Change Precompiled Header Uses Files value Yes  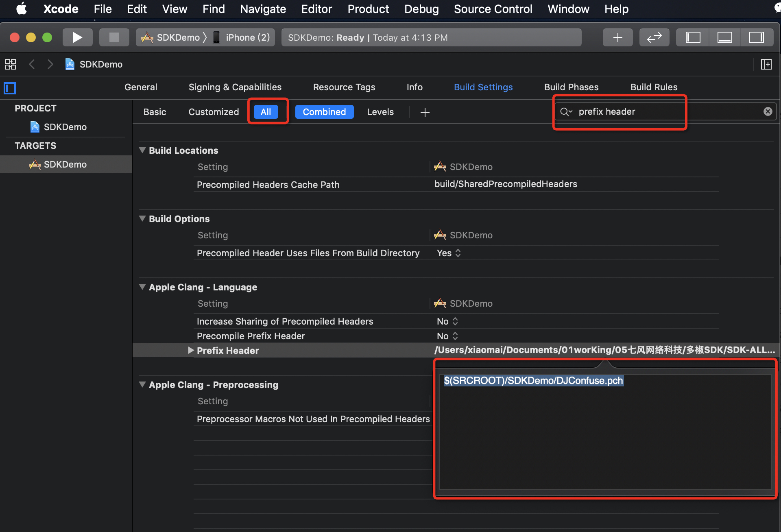coord(449,253)
